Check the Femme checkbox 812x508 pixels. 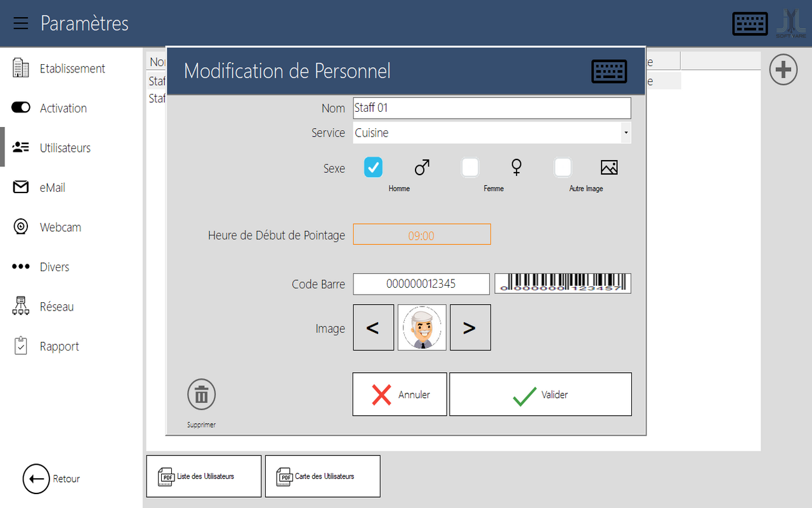coord(469,168)
